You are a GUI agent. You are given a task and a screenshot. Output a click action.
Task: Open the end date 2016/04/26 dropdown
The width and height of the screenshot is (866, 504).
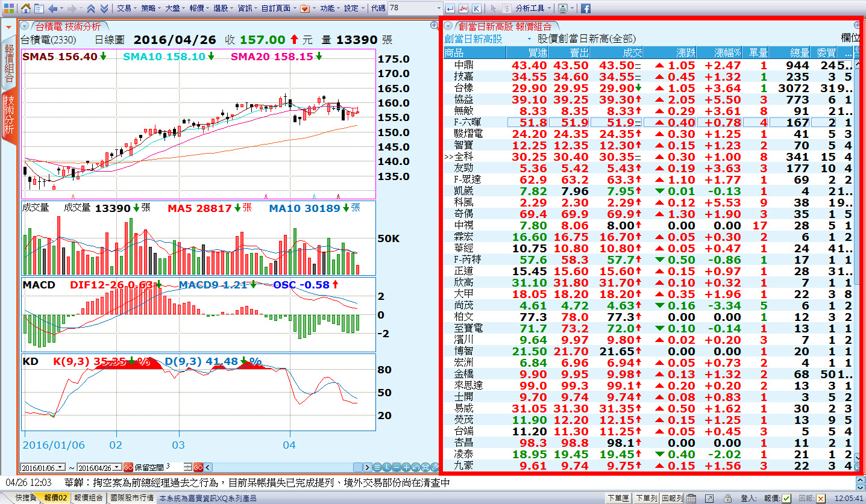118,467
